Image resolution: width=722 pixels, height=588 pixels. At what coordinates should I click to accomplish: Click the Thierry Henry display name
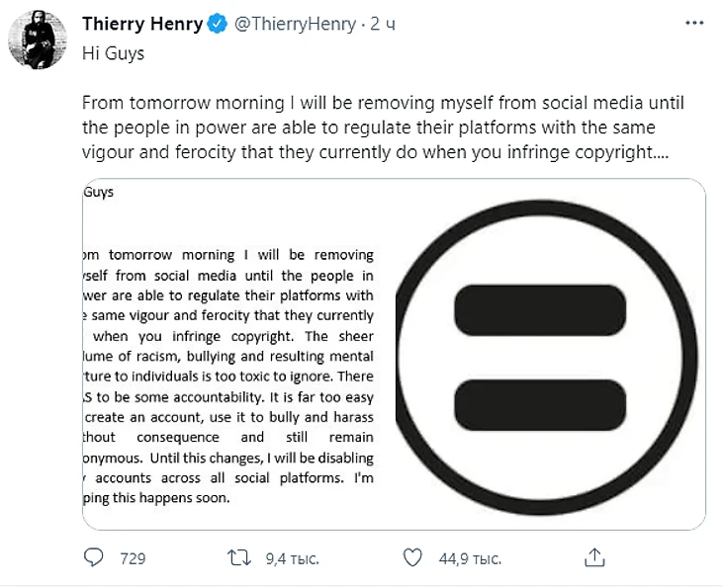[x=143, y=26]
